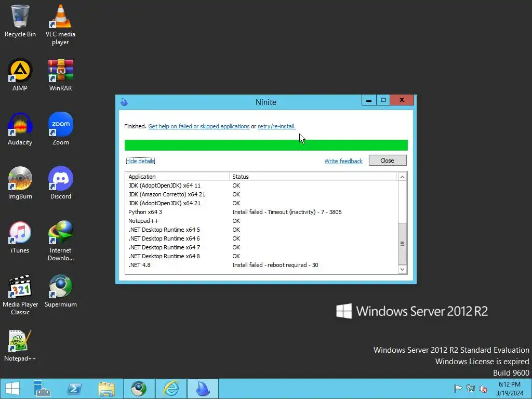532x399 pixels.
Task: Select the VLC media player shortcut
Action: [x=60, y=25]
